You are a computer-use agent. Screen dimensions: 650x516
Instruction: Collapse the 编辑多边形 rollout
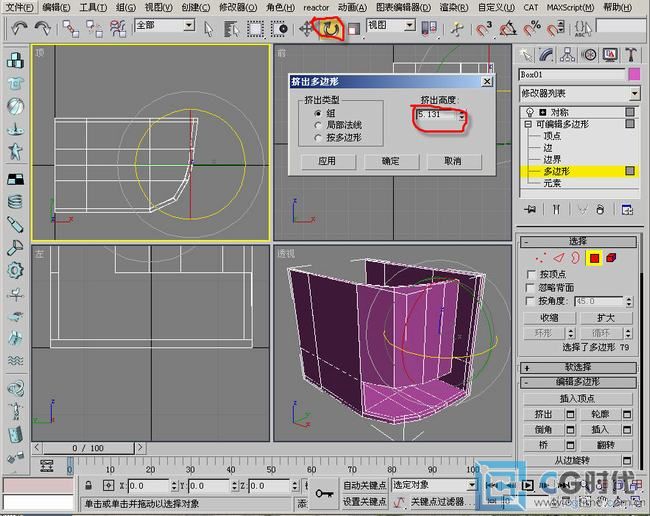[578, 382]
